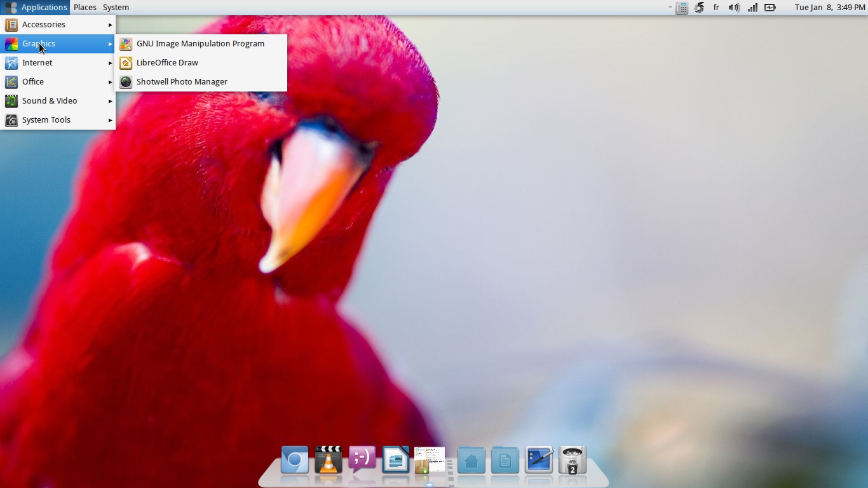Open LibreOffice Draw from Graphics submenu
Viewport: 868px width, 488px height.
point(201,63)
